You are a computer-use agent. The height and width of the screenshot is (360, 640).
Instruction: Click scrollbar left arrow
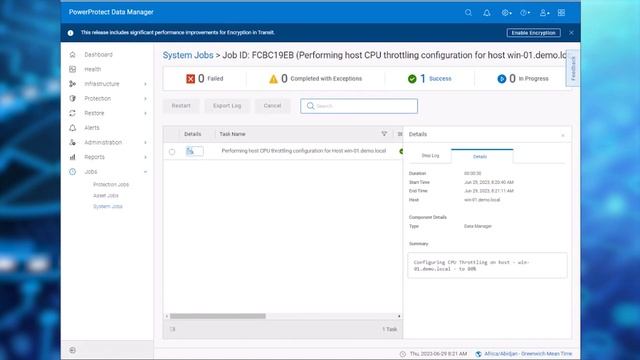tap(167, 316)
